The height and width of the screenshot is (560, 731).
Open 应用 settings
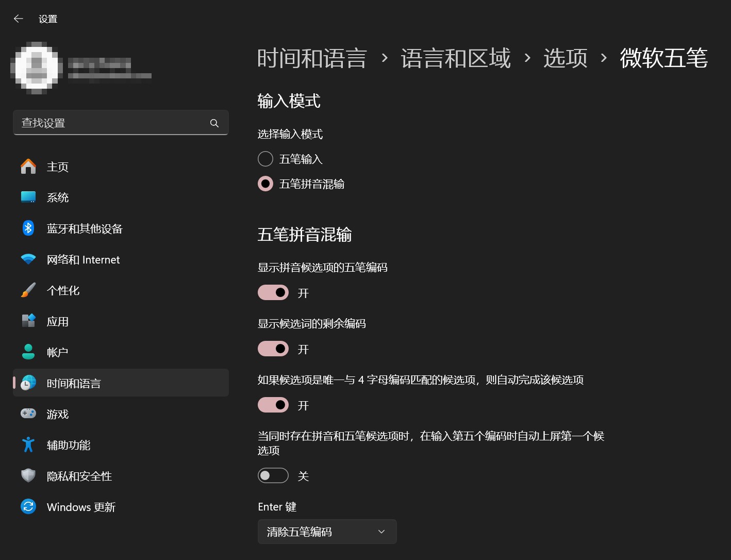click(x=121, y=321)
